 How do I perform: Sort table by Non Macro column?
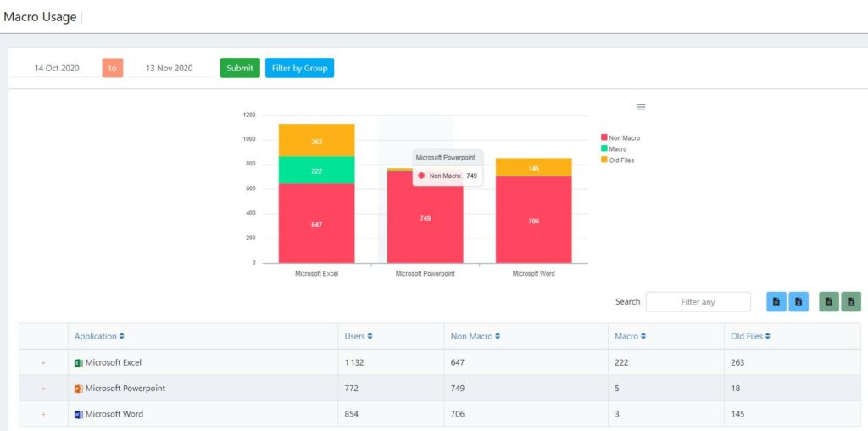[x=476, y=336]
